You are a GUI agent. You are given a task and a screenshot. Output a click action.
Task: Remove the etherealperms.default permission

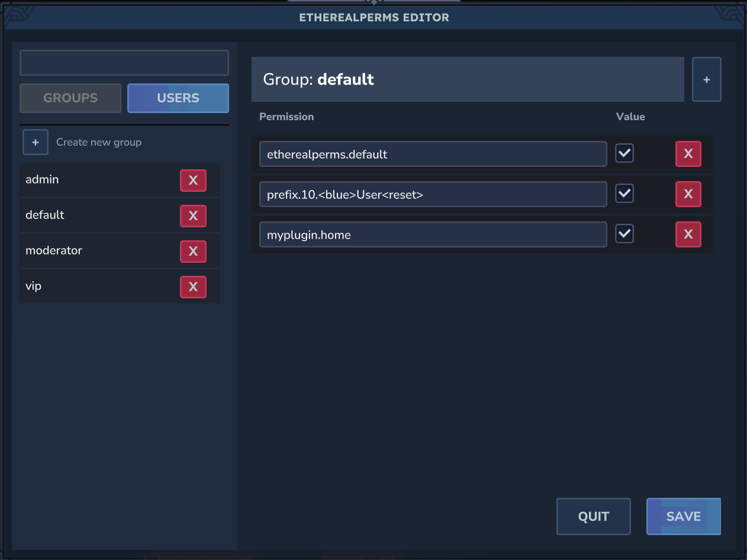point(688,153)
